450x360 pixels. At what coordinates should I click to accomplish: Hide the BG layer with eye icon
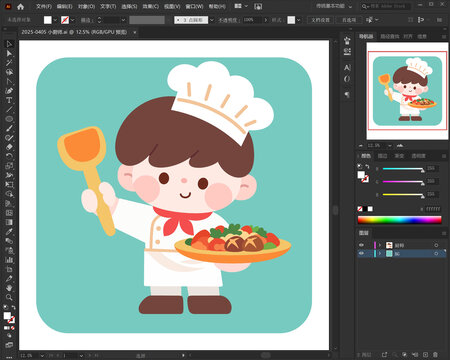tap(361, 254)
